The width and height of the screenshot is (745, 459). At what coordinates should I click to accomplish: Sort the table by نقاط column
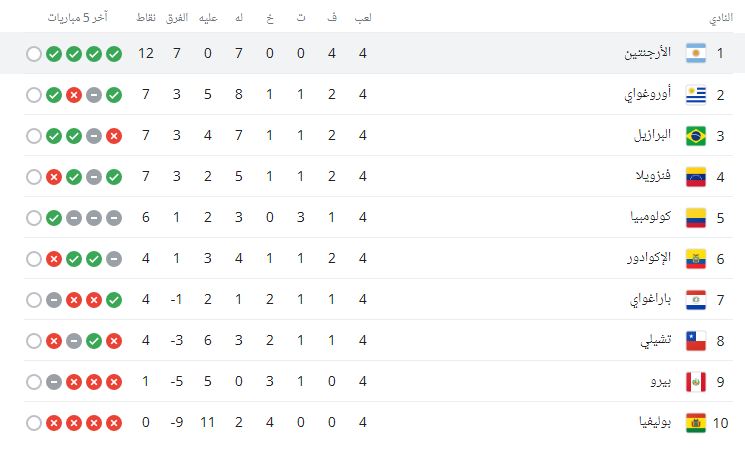(x=146, y=19)
